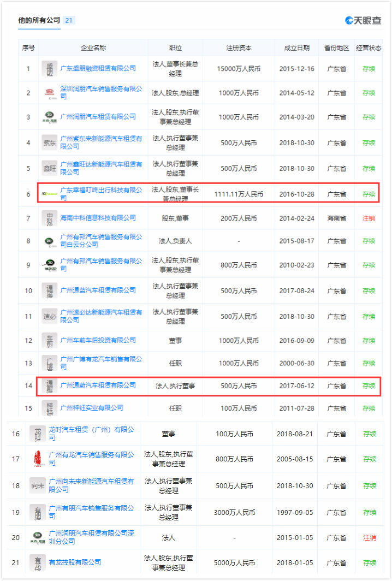Open 海南中科信息科技有限公司 link
This screenshot has height=581, width=392.
click(98, 218)
